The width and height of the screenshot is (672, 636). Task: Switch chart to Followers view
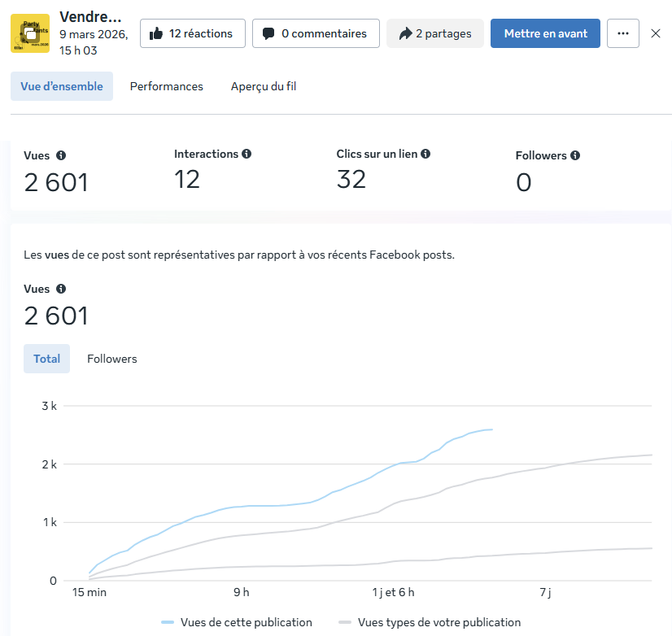[112, 359]
